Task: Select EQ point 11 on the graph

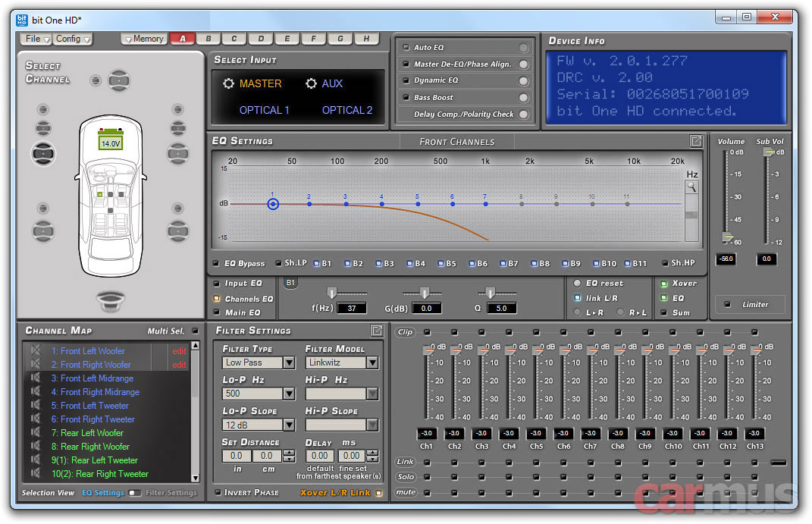Action: (x=627, y=204)
